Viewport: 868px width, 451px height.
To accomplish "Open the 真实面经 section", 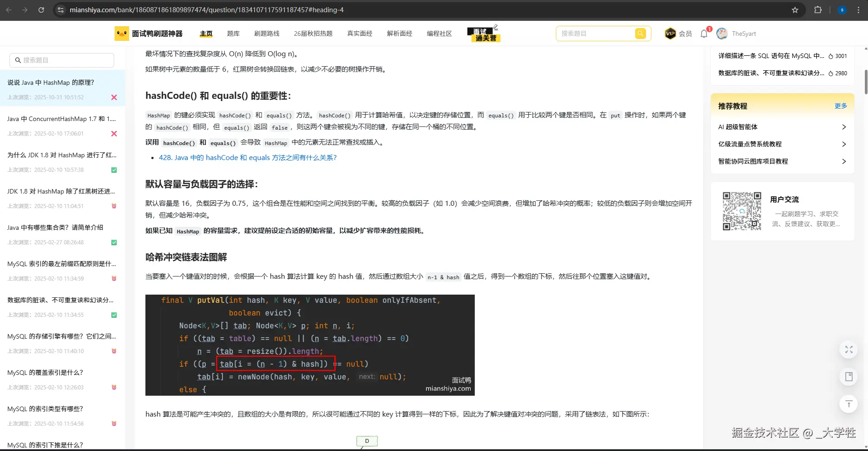I will coord(359,33).
